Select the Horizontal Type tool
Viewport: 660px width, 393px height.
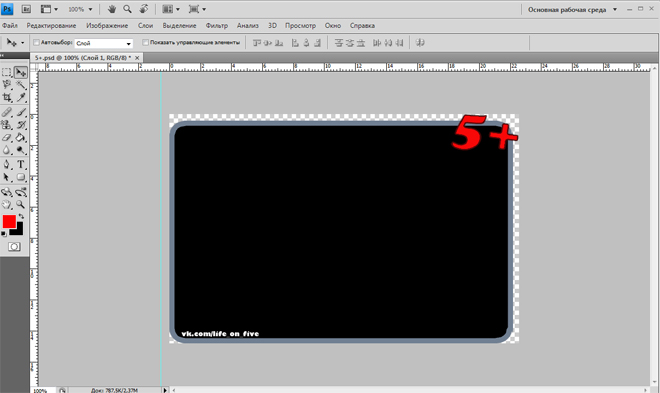(21, 165)
